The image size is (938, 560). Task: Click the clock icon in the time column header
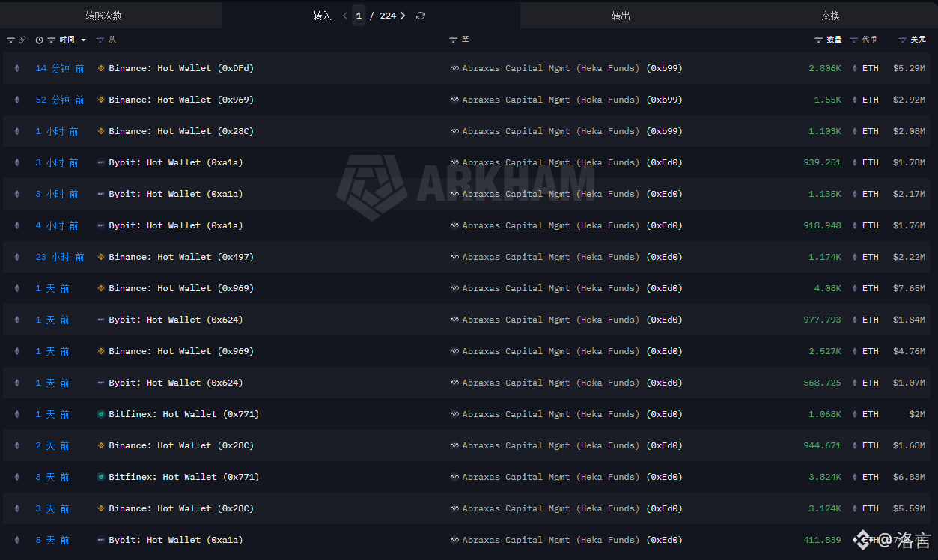40,40
